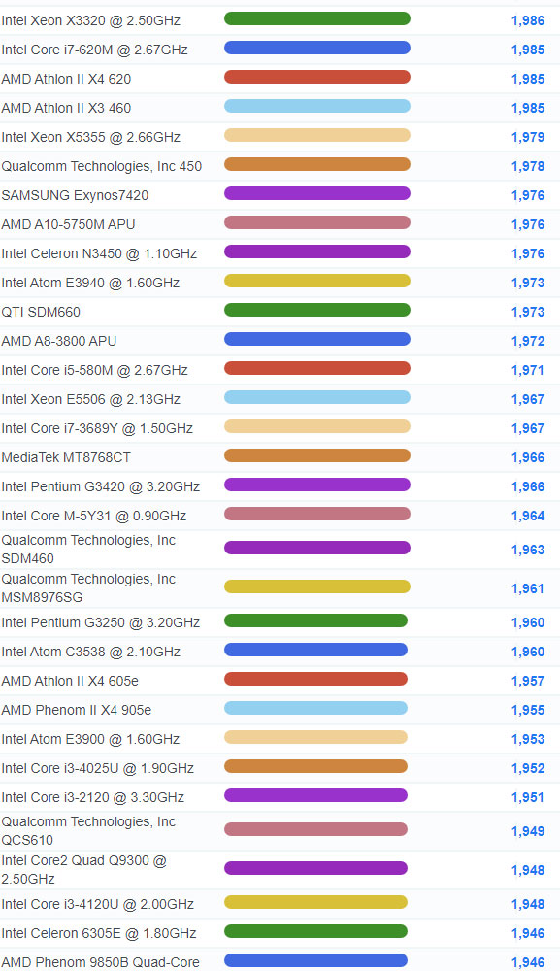Select Intel Core i7-3689Y @ 1.50GHz
Image resolution: width=560 pixels, height=971 pixels.
[x=97, y=428]
